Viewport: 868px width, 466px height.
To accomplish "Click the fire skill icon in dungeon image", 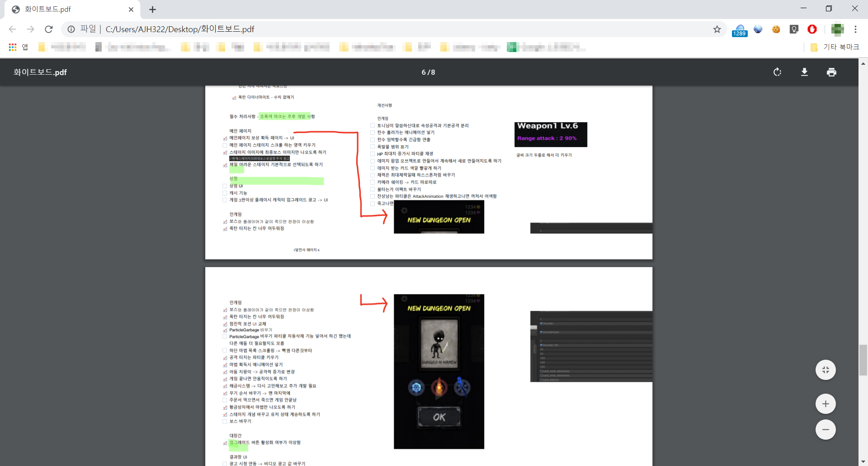I will [x=439, y=387].
